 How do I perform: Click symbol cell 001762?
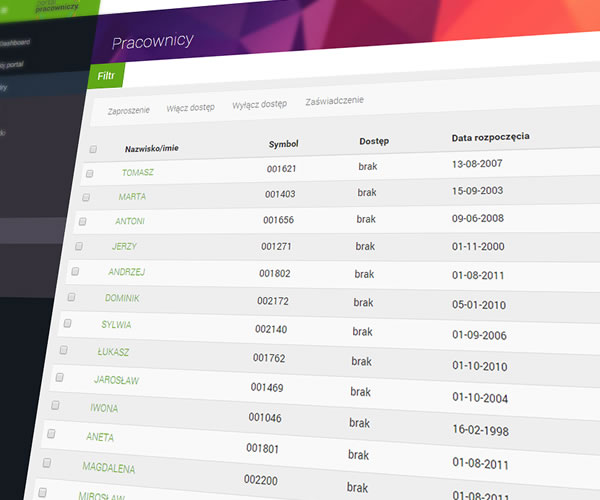tap(269, 358)
